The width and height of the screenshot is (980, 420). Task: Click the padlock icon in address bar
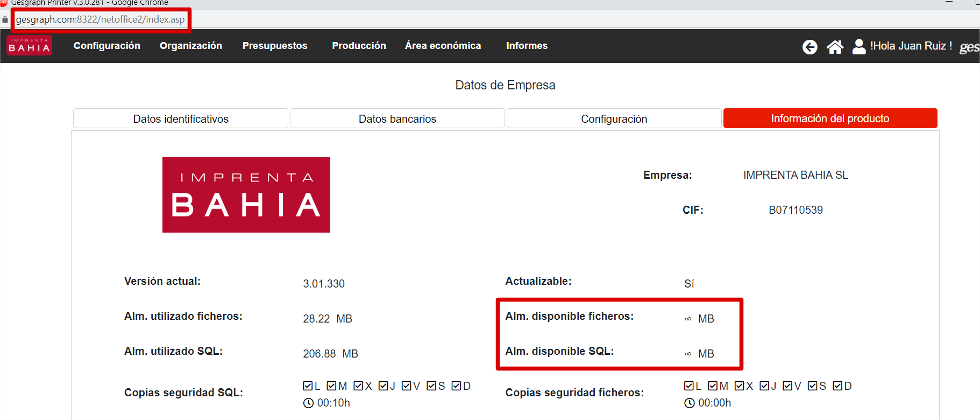tap(5, 19)
